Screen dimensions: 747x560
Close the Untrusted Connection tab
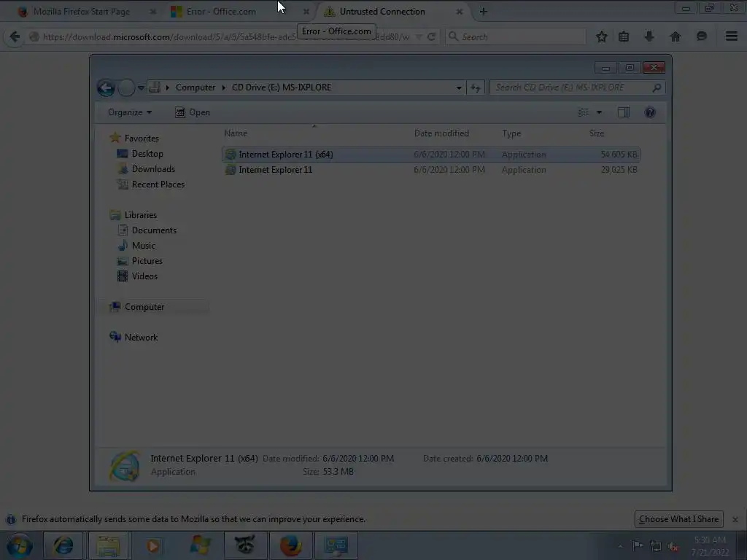[460, 12]
